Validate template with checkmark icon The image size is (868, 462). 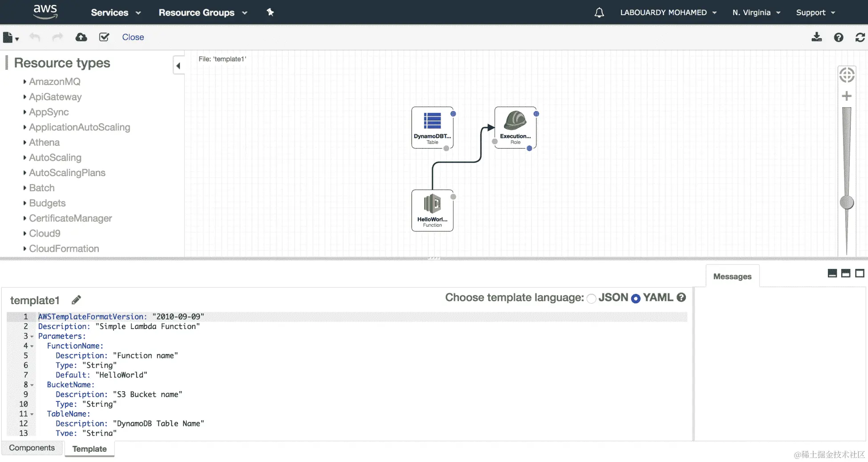click(104, 37)
